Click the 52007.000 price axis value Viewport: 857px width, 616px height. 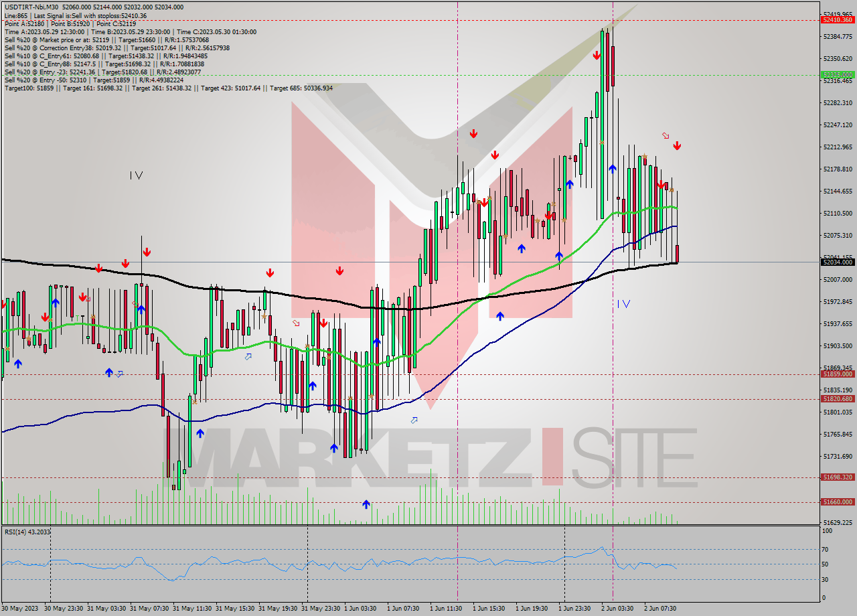click(x=838, y=279)
